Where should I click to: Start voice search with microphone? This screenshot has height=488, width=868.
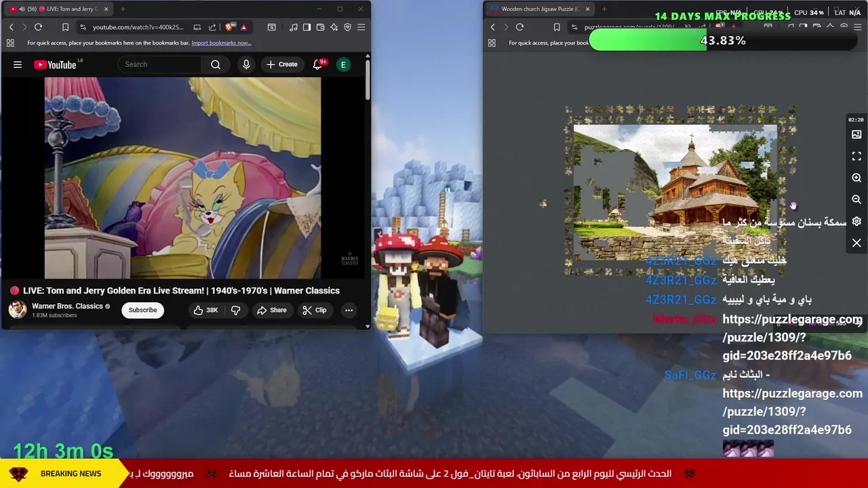click(246, 64)
